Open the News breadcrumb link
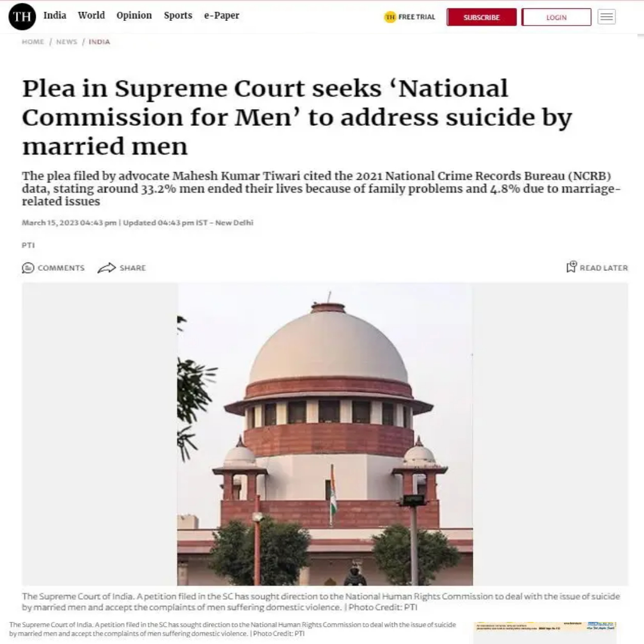 [67, 42]
